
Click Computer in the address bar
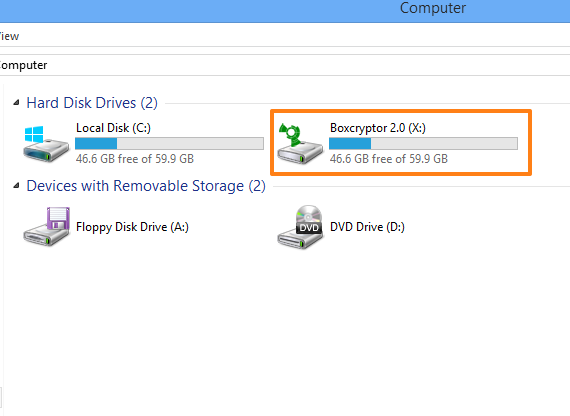tap(23, 65)
